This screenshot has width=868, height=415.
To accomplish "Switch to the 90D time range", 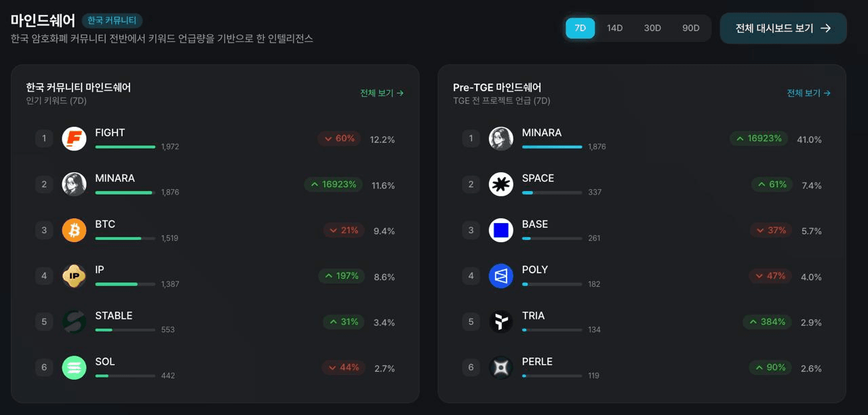I will 690,28.
